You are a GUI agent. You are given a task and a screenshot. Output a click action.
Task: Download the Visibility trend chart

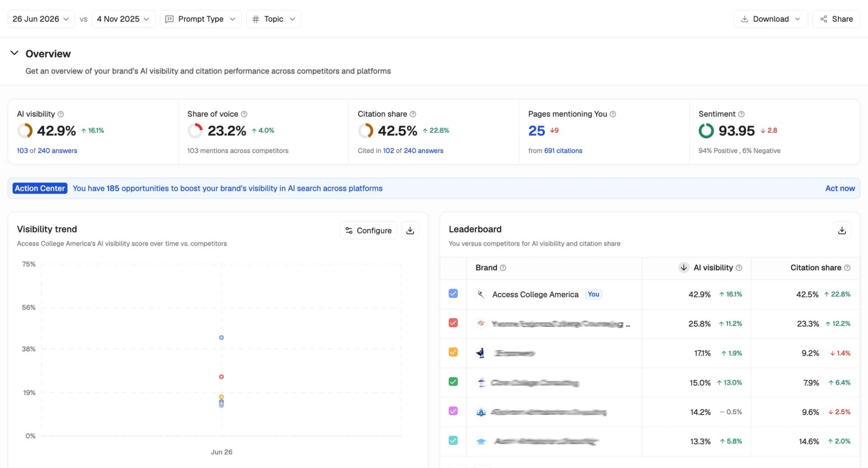point(410,230)
